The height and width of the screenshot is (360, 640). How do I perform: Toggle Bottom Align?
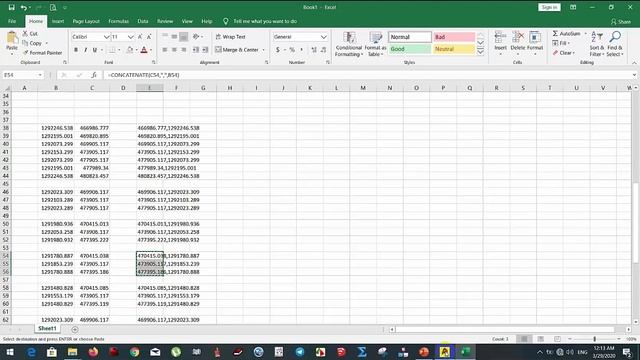[184, 37]
